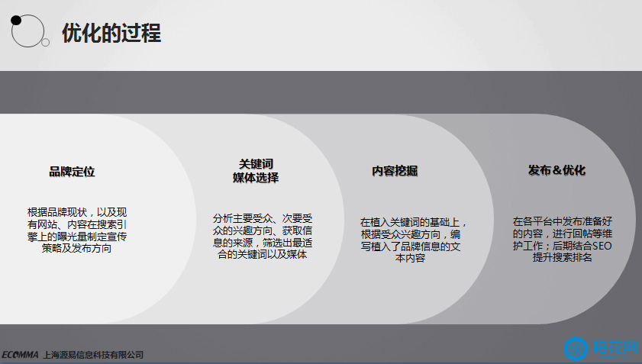642x364 pixels.
Task: Click the blue watermark text at bottom right
Action: click(615, 350)
